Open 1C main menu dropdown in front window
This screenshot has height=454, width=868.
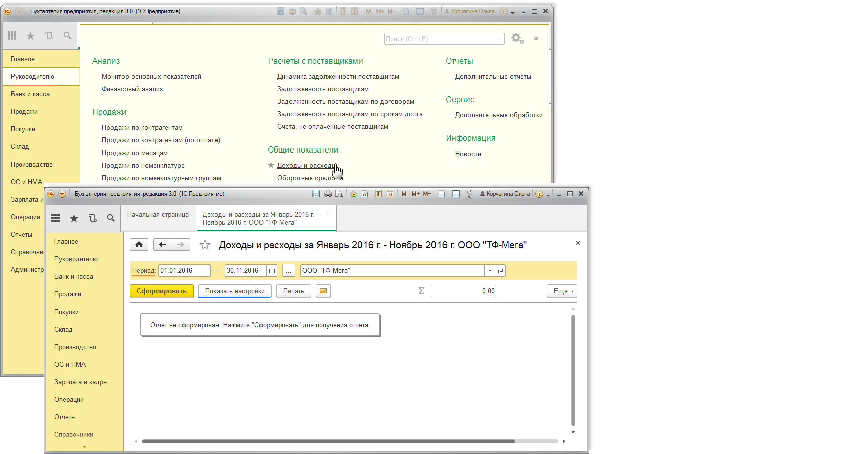point(62,194)
